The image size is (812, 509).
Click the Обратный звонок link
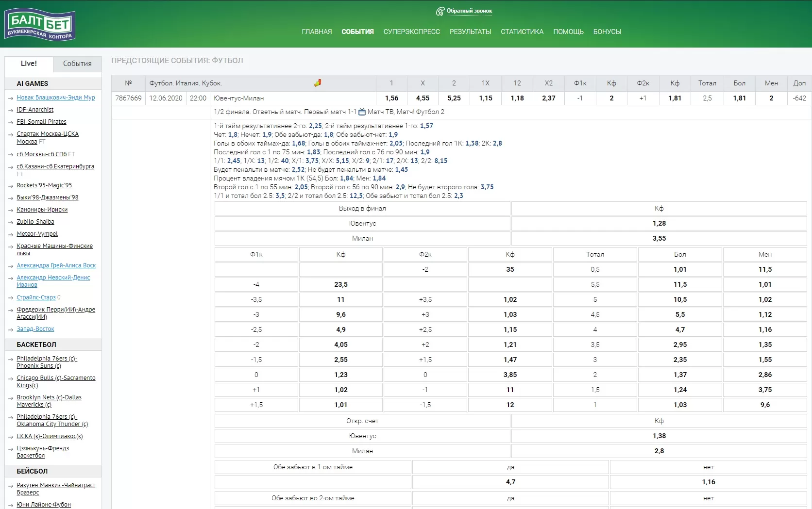tap(469, 11)
